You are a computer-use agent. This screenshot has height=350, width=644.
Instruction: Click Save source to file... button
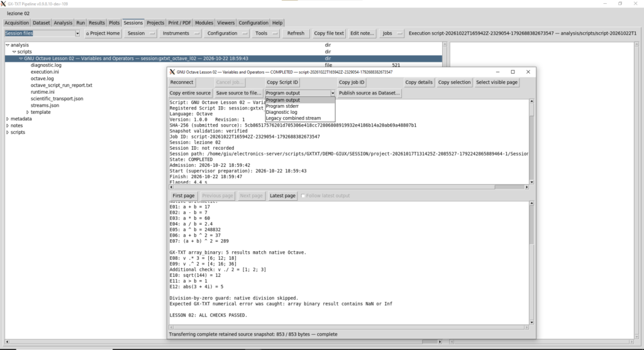[x=238, y=93]
